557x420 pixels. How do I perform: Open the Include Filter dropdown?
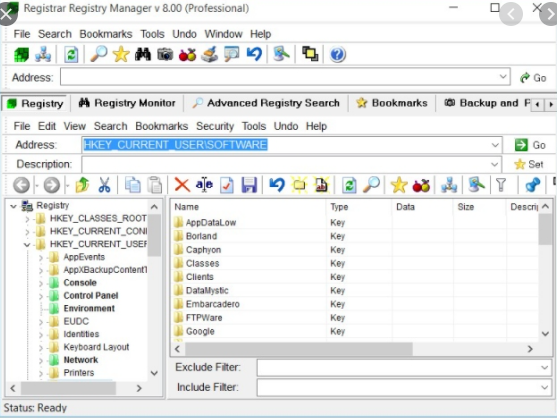(544, 387)
